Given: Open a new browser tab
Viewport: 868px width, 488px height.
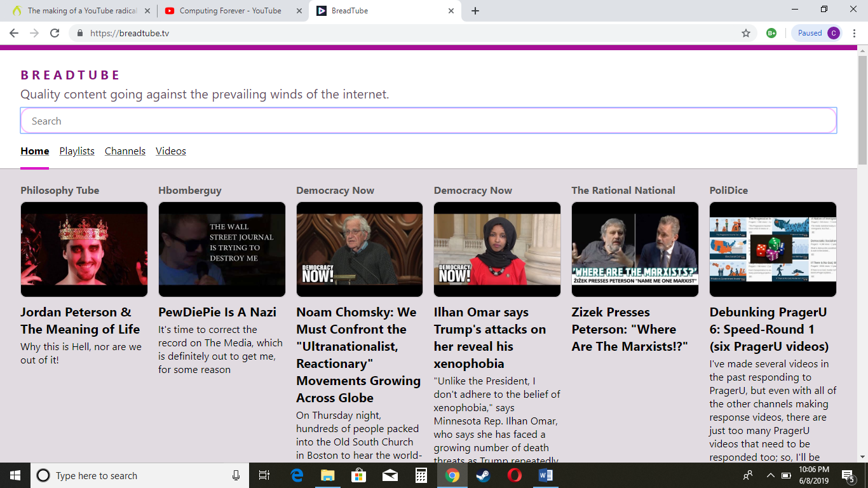Looking at the screenshot, I should point(475,11).
